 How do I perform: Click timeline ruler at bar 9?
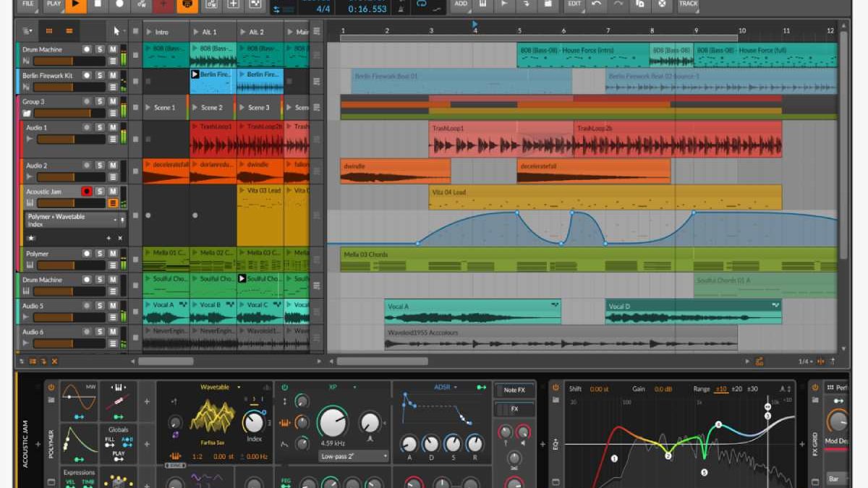[x=697, y=31]
